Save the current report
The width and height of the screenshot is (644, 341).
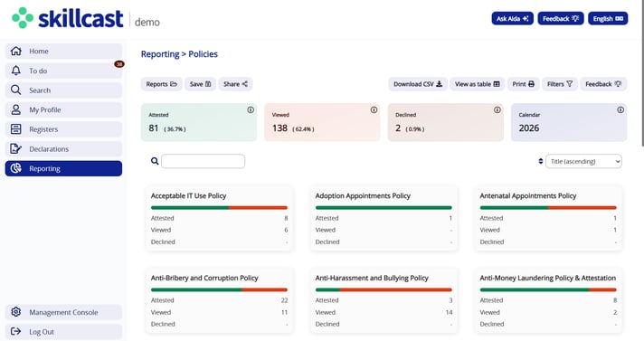coord(200,84)
